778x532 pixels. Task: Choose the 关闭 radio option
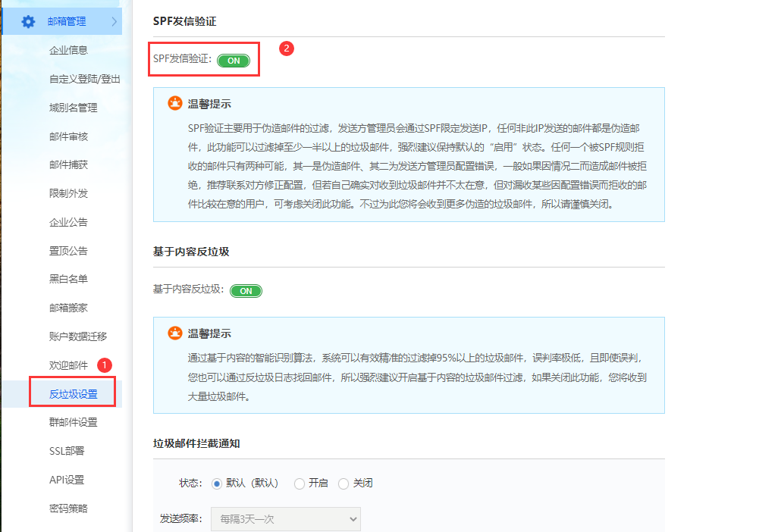click(344, 483)
